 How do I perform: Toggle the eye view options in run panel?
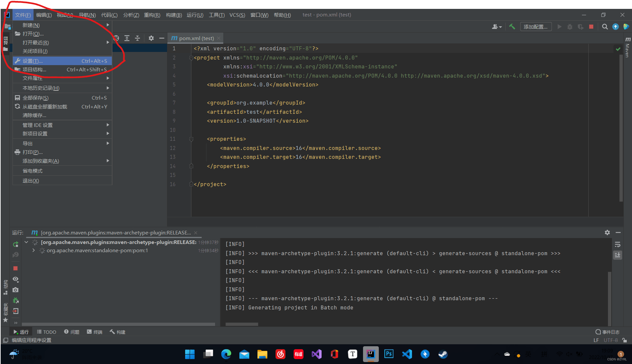click(x=15, y=279)
